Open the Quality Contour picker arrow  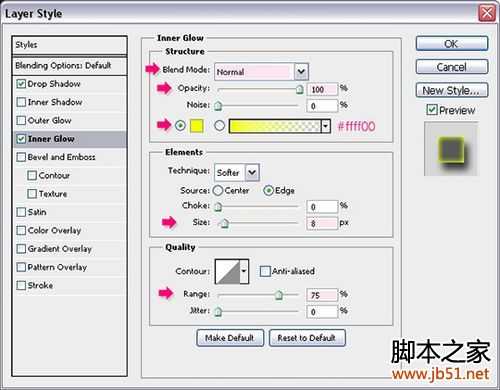pos(244,271)
